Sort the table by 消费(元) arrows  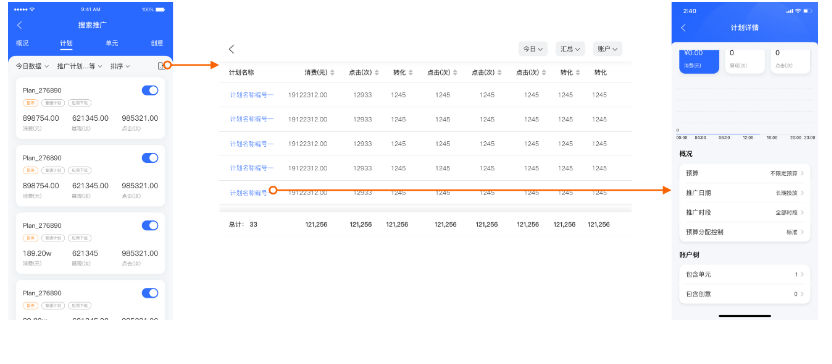pyautogui.click(x=332, y=73)
